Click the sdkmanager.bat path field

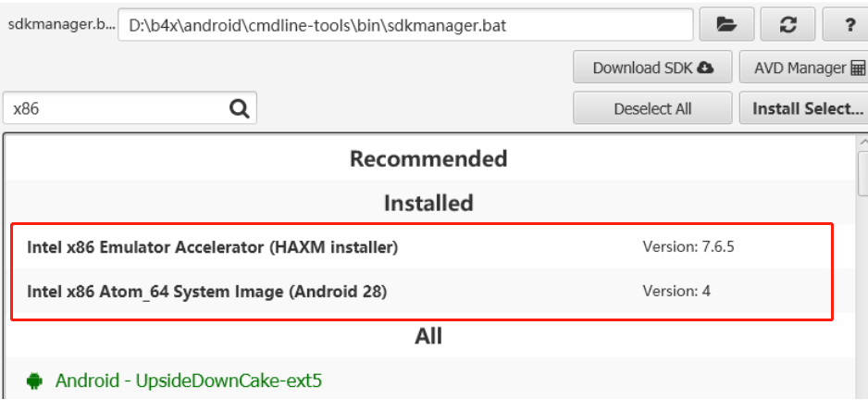pos(405,26)
